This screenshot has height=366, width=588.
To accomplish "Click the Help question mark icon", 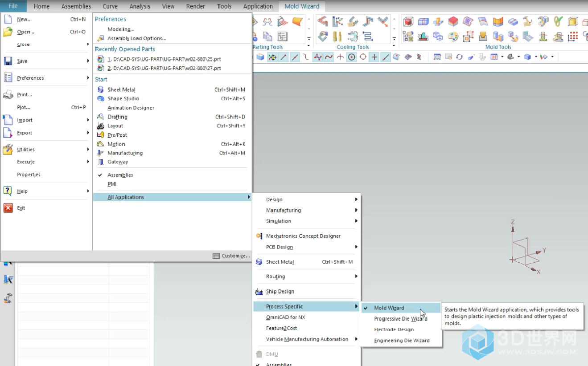I will coord(8,191).
